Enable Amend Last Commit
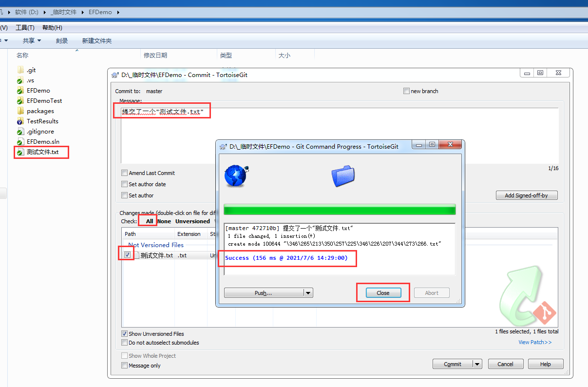Image resolution: width=588 pixels, height=387 pixels. click(x=124, y=173)
